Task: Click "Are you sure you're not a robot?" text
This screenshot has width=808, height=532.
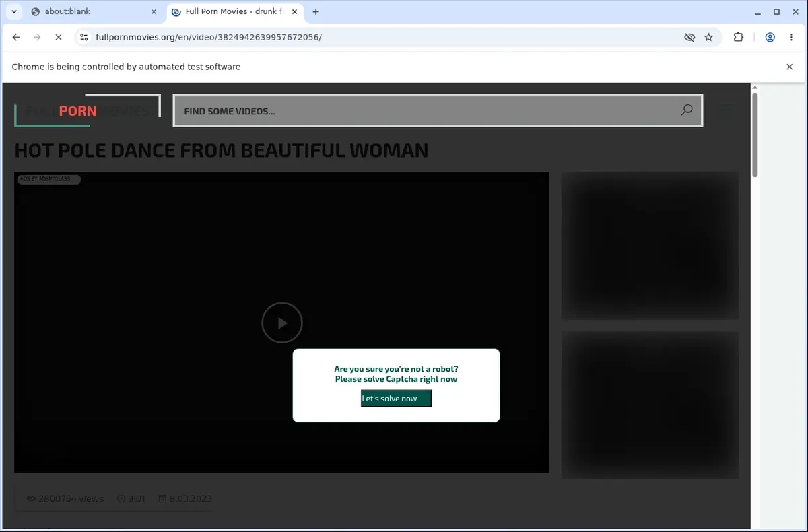Action: [x=396, y=369]
